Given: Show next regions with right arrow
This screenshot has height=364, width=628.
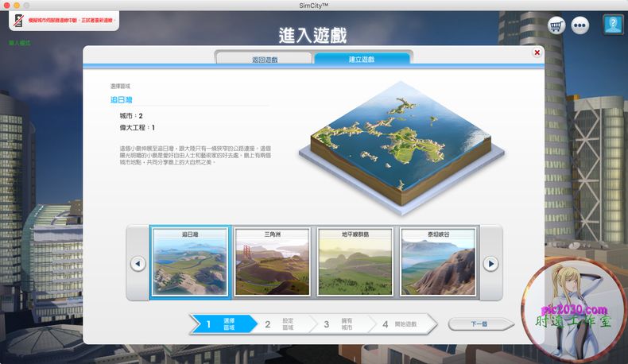Looking at the screenshot, I should [491, 264].
